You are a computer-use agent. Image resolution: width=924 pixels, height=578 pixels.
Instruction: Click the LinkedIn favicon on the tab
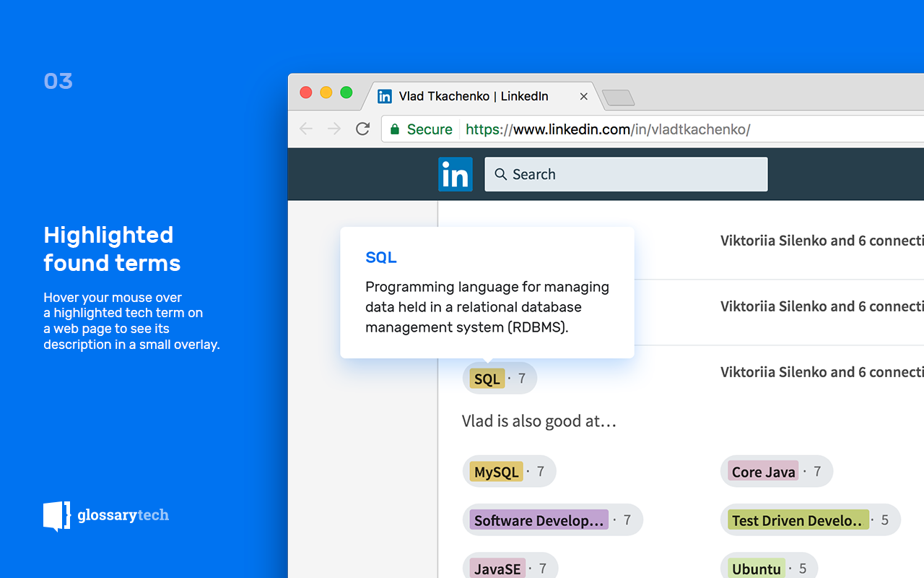click(385, 96)
